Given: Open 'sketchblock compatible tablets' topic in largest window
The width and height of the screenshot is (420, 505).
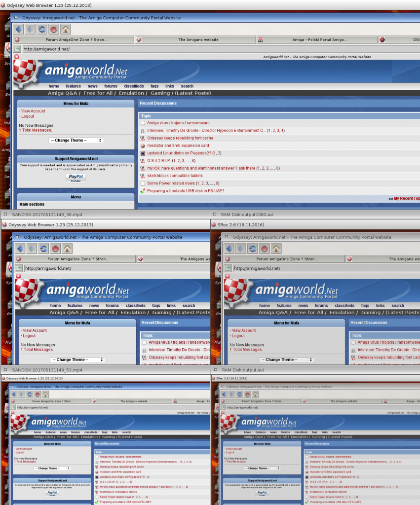Looking at the screenshot, I should click(175, 176).
